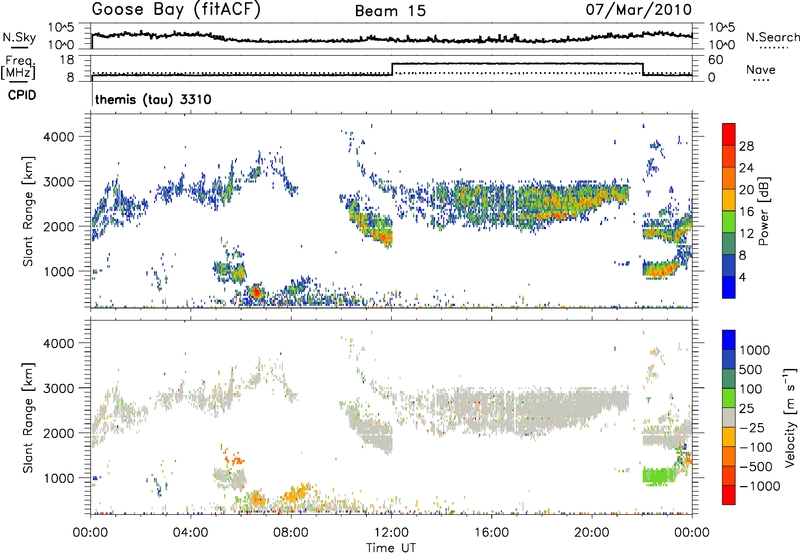Click the power colorbar value '28'

click(746, 146)
